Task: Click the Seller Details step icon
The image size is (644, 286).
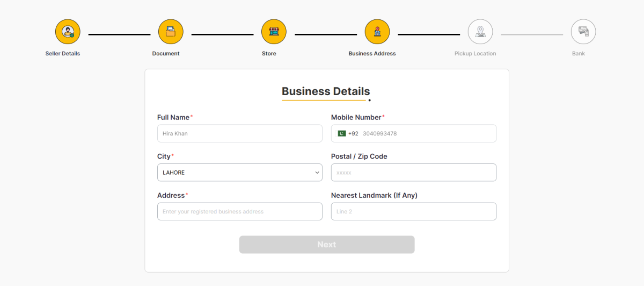Action: 68,32
